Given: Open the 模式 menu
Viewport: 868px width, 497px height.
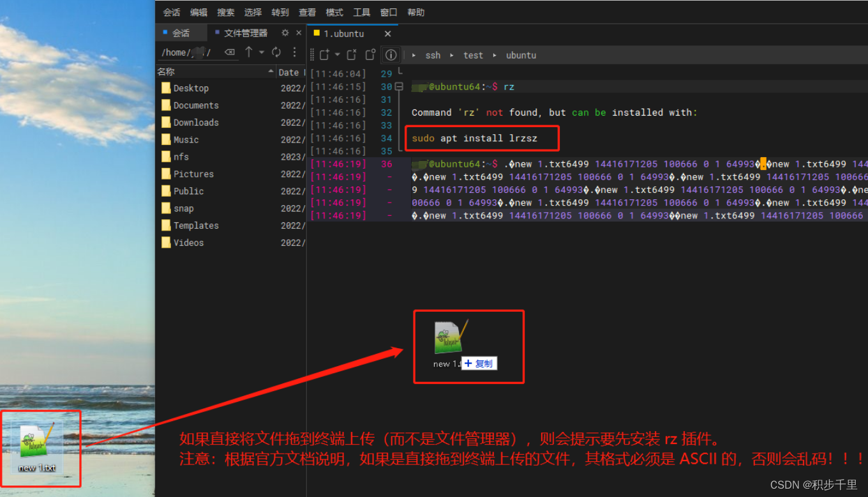Looking at the screenshot, I should pyautogui.click(x=334, y=12).
